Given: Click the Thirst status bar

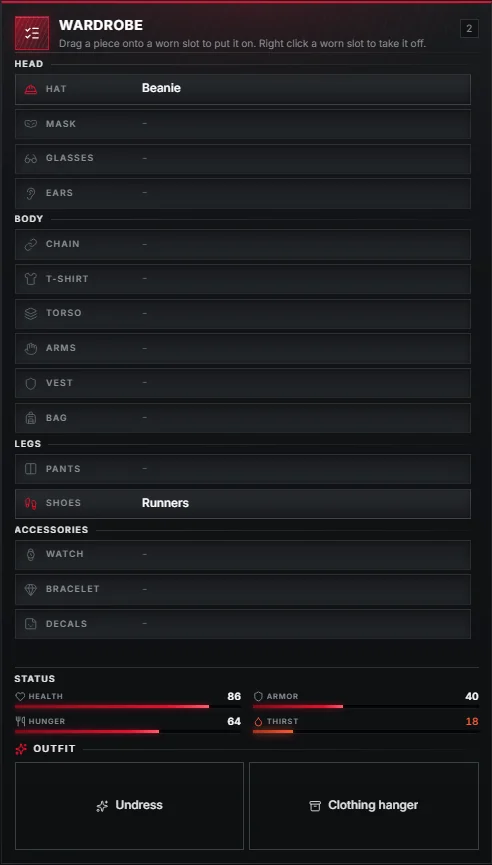Looking at the screenshot, I should click(366, 731).
